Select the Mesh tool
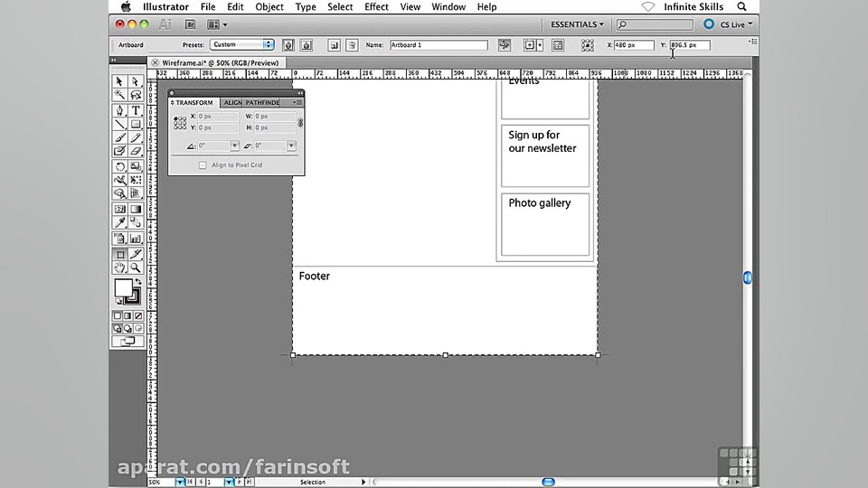Viewport: 868px width, 488px height. 119,209
